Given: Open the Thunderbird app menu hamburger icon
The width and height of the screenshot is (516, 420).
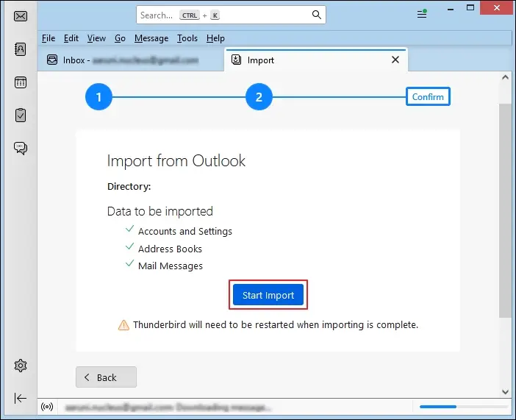Looking at the screenshot, I should [422, 14].
